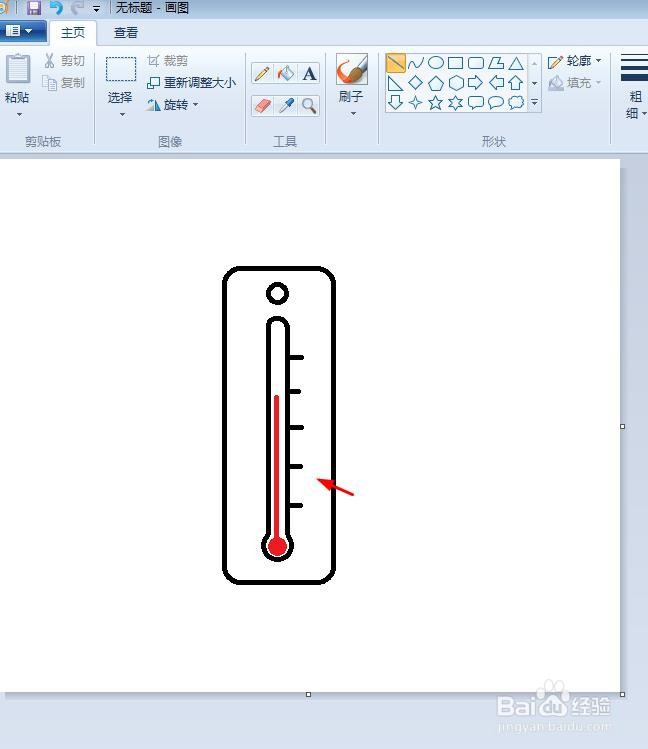This screenshot has width=648, height=749.
Task: Select the Eraser tool
Action: [262, 106]
